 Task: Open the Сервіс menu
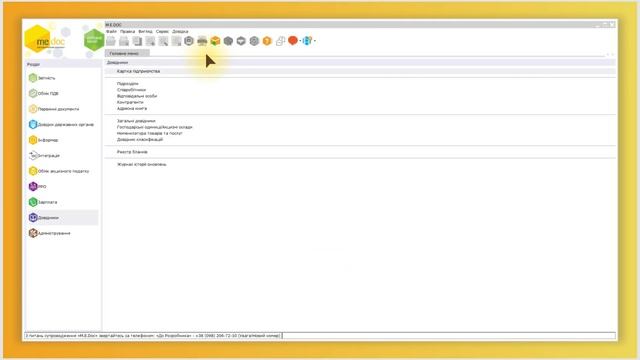(x=162, y=31)
